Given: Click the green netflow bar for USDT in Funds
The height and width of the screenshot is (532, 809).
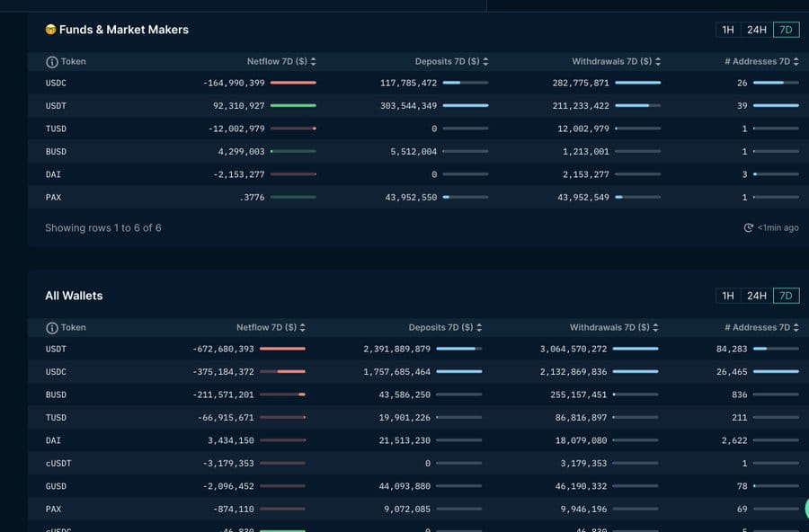Looking at the screenshot, I should (293, 106).
